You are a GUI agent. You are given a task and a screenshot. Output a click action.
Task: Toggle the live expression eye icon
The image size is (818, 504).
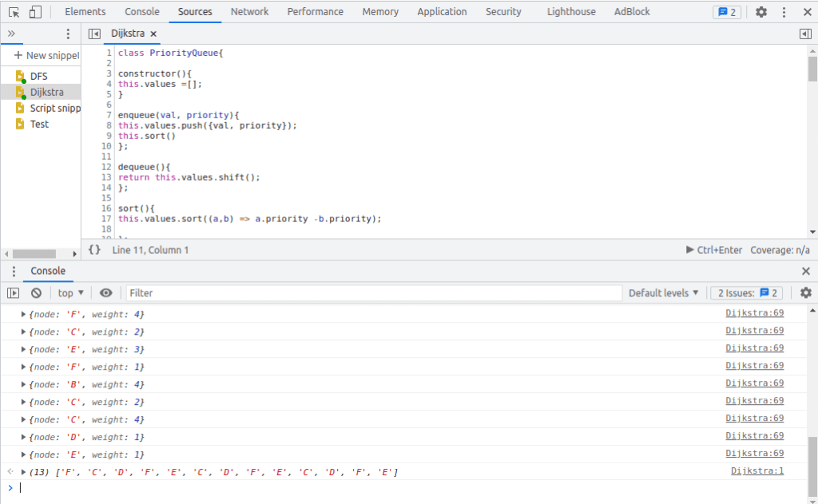[105, 292]
